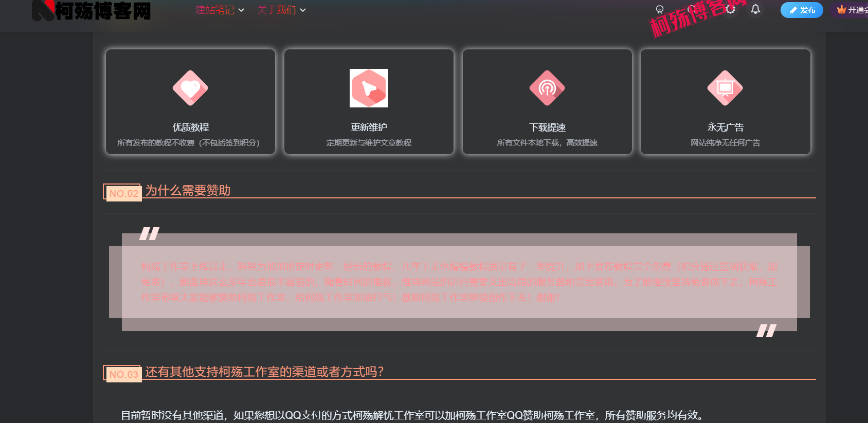The width and height of the screenshot is (868, 423).
Task: Click the presentation screen icon above 永无广告
Action: pyautogui.click(x=725, y=88)
